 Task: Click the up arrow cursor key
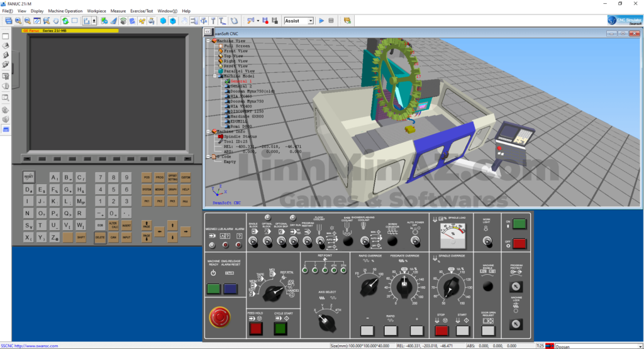coord(172,225)
